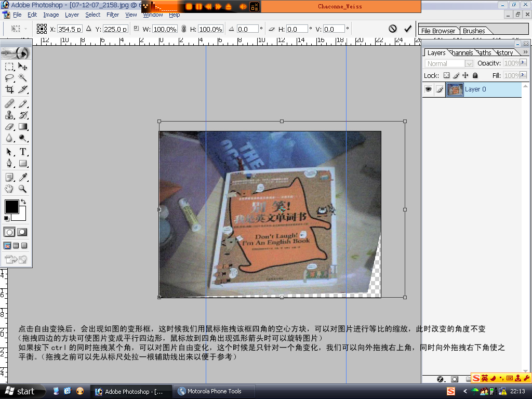Click the reference point location grid

point(42,29)
